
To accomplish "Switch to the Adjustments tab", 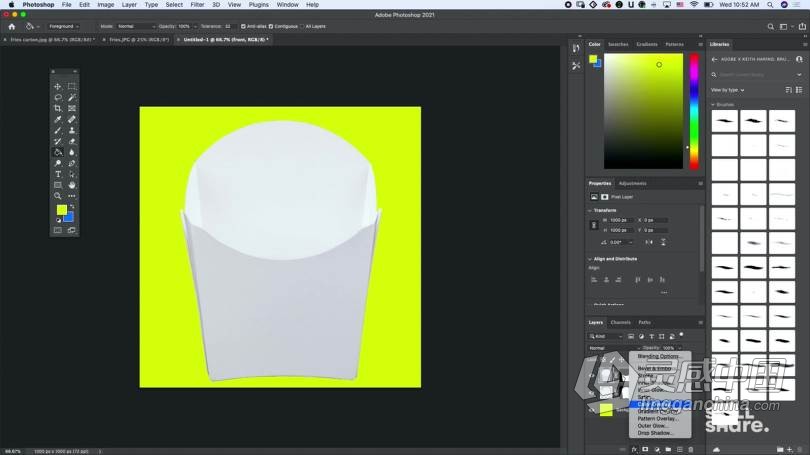I will tap(632, 183).
